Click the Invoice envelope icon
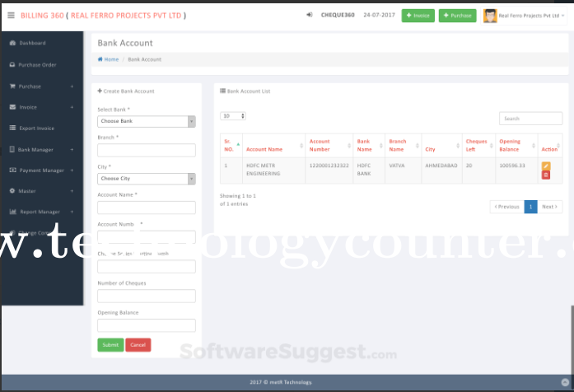Viewport: 574px width, 392px height. 12,107
